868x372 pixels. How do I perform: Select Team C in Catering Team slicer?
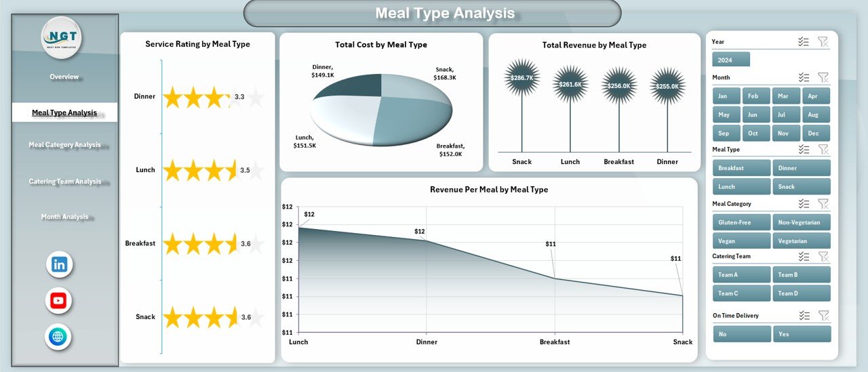coord(741,293)
